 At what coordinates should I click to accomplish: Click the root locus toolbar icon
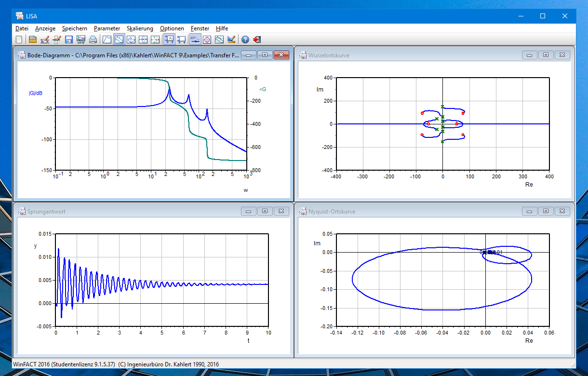(143, 40)
